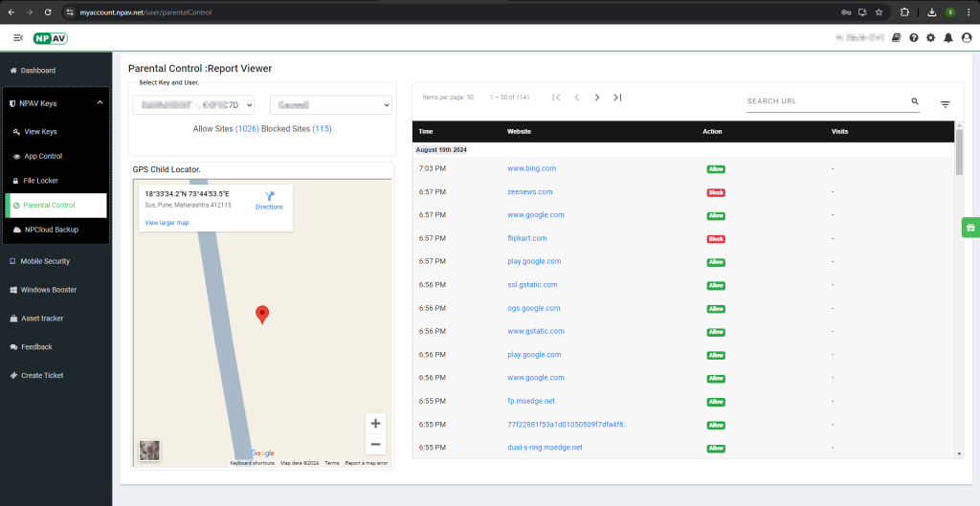Screen dimensions: 980x506
Task: Open the user selection dropdown
Action: pos(330,105)
